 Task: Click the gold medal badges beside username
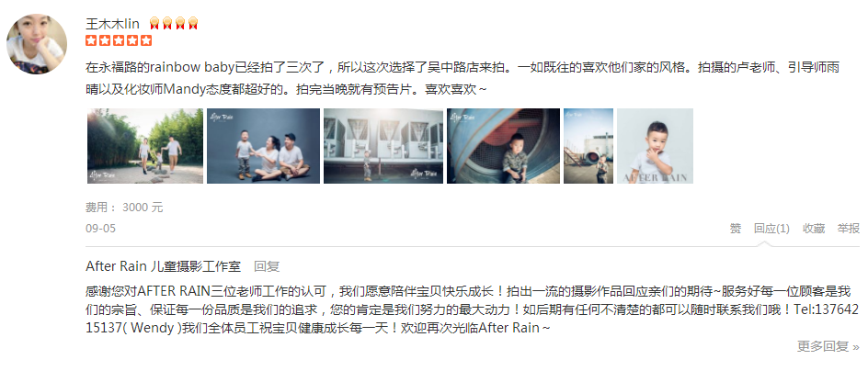point(174,23)
